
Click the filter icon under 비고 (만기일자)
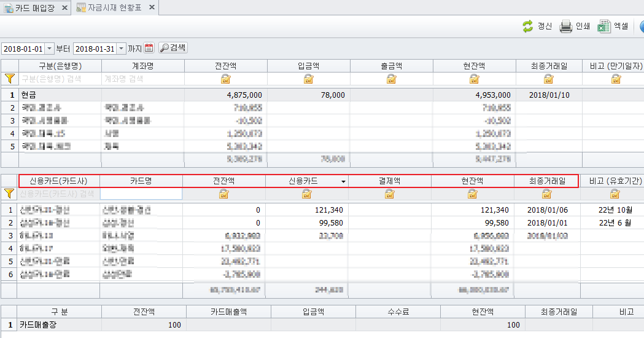(x=616, y=79)
